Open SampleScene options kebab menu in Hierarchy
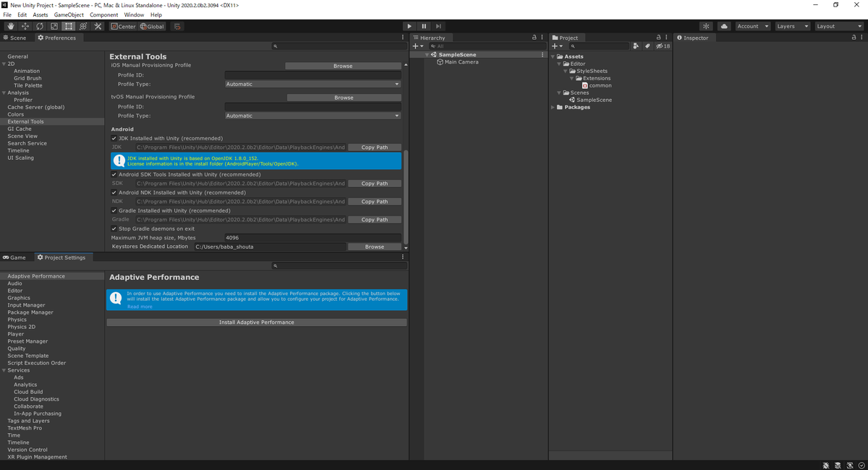868x470 pixels. (542, 54)
